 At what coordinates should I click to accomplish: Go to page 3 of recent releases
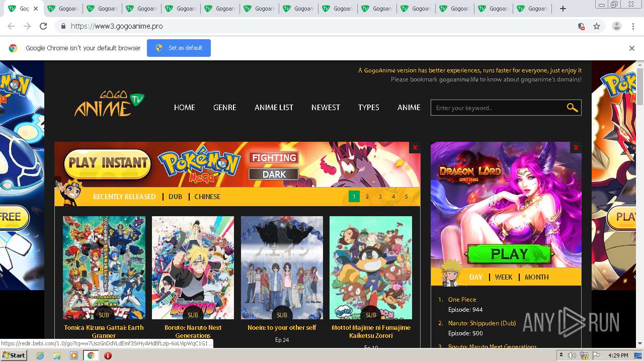pyautogui.click(x=380, y=197)
